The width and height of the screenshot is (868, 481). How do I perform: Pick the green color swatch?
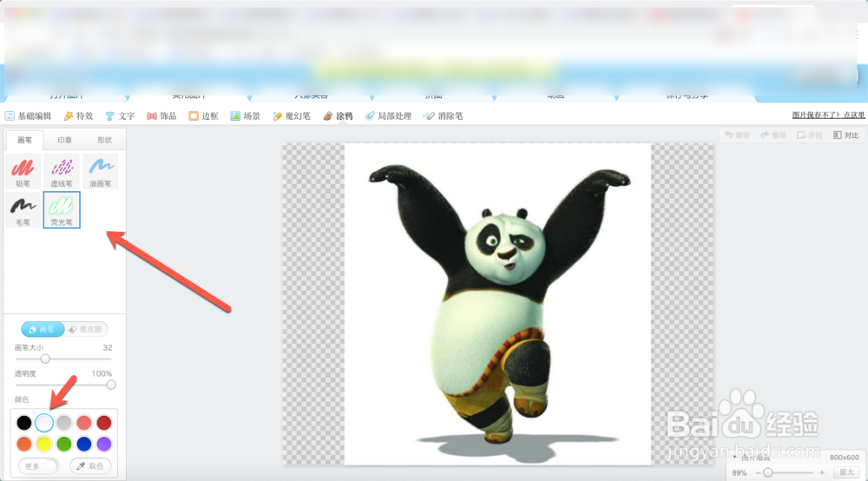point(64,444)
